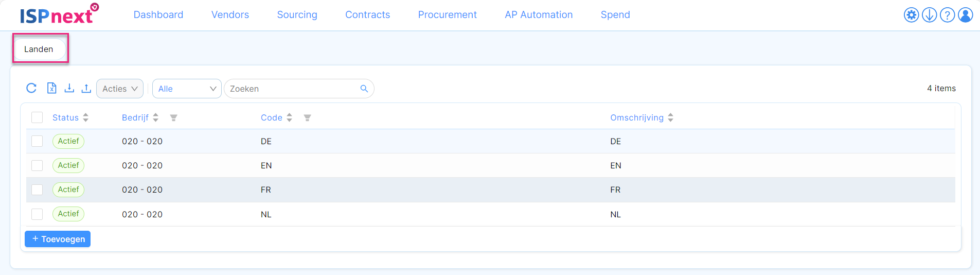Click the upload icon in the table toolbar

86,88
